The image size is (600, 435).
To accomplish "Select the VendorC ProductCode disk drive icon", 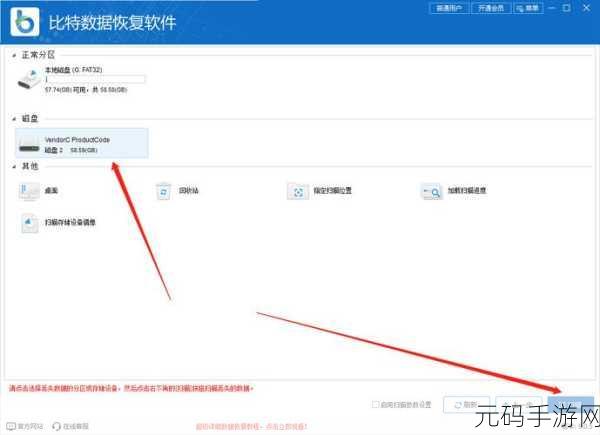I will pos(29,145).
